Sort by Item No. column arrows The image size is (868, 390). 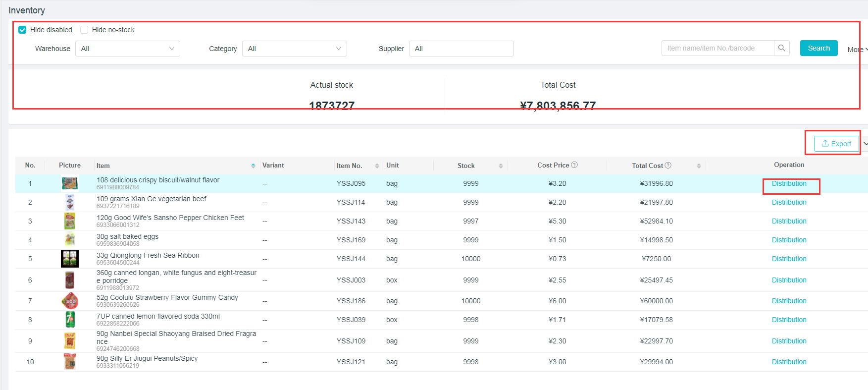377,166
